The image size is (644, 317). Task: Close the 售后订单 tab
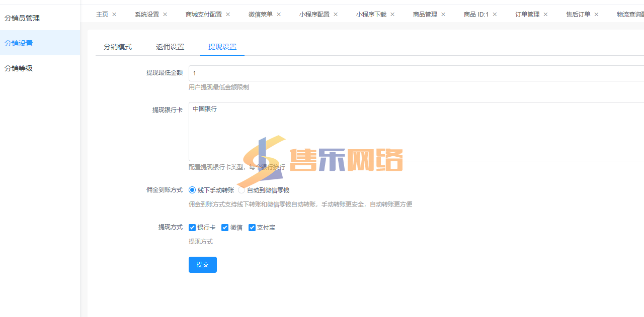point(596,15)
